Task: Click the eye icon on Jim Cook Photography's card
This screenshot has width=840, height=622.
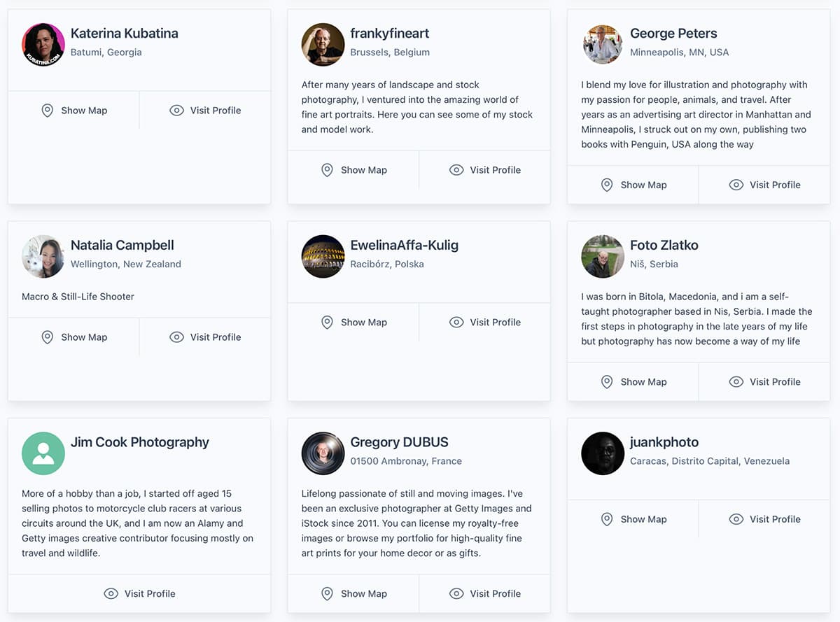Action: 111,594
